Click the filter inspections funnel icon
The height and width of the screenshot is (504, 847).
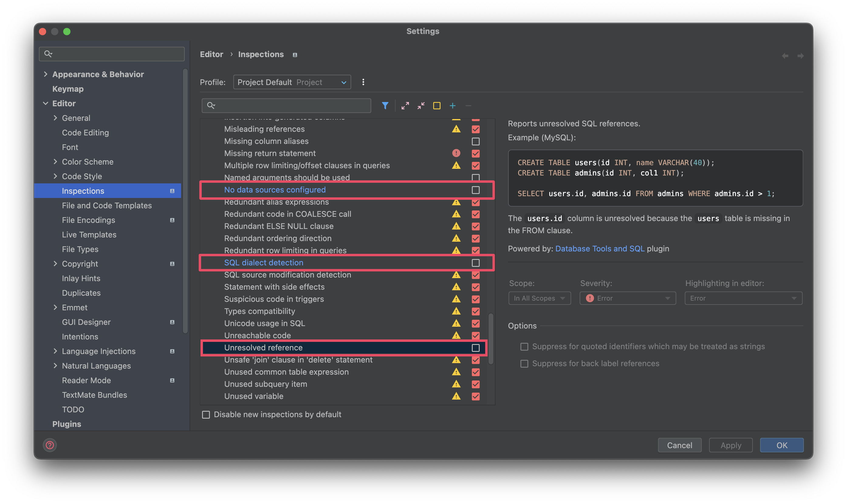pos(385,106)
